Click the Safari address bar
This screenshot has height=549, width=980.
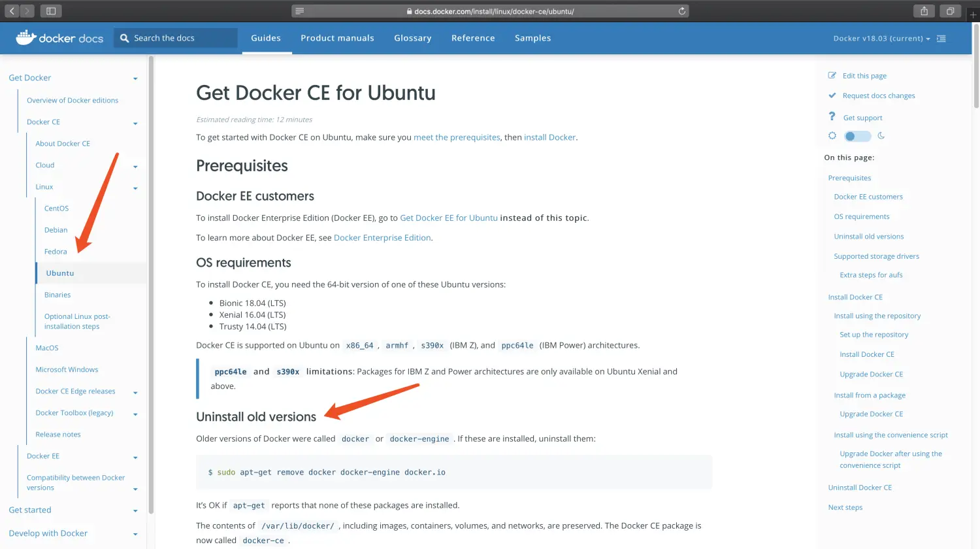tap(490, 11)
